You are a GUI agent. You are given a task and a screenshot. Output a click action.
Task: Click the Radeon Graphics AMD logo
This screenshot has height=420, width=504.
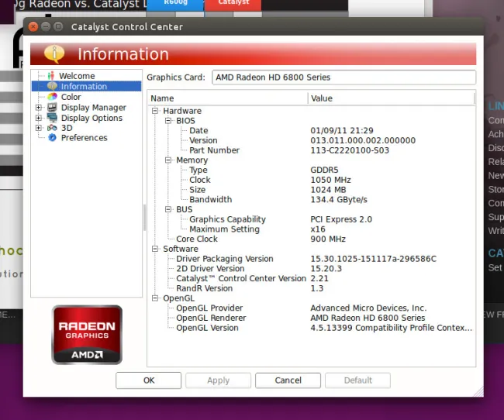tap(87, 335)
